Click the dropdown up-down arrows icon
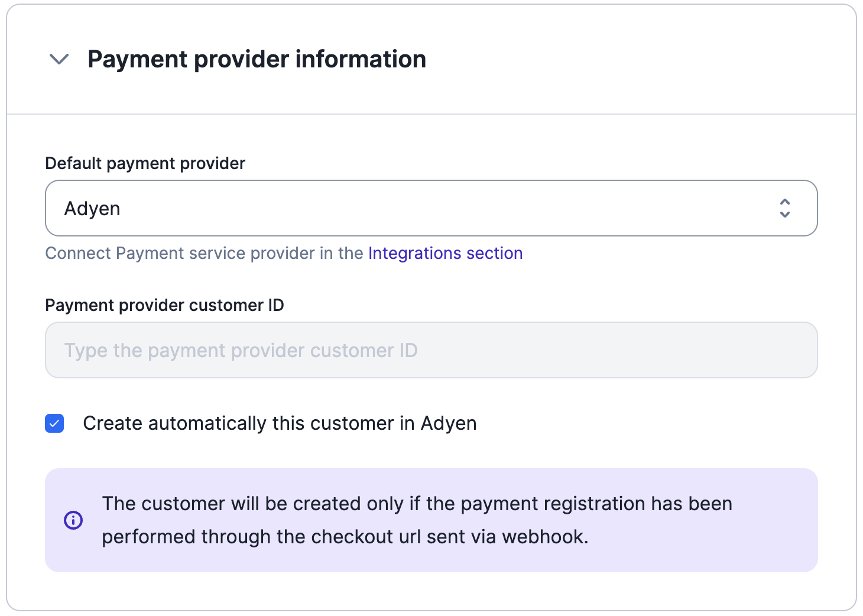863x616 pixels. click(x=784, y=208)
